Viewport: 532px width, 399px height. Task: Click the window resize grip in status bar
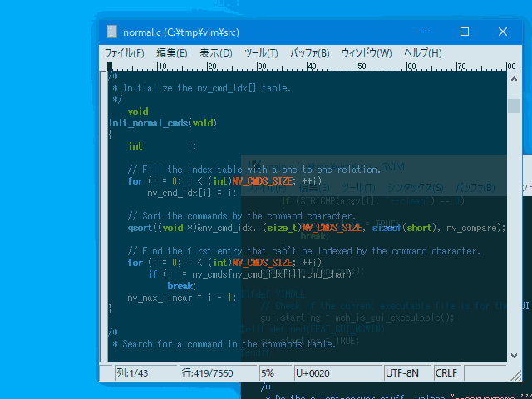515,375
